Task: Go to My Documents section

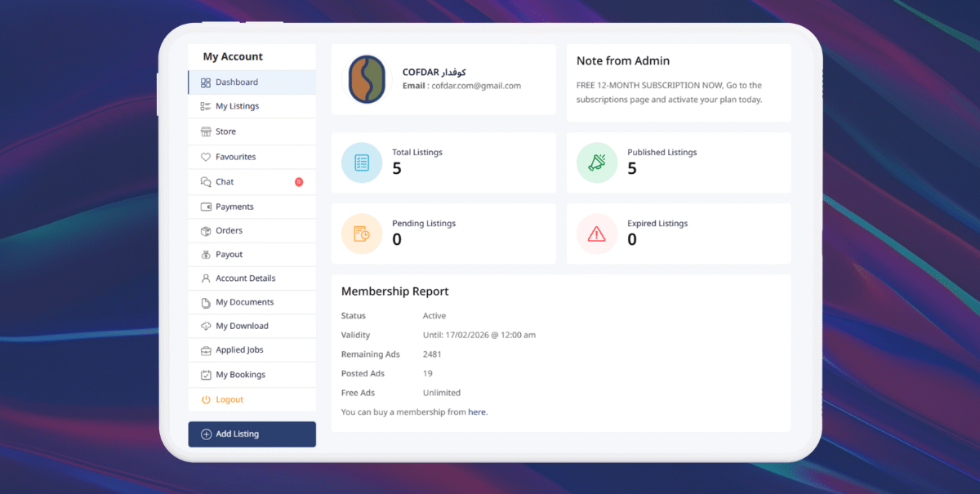Action: point(244,302)
